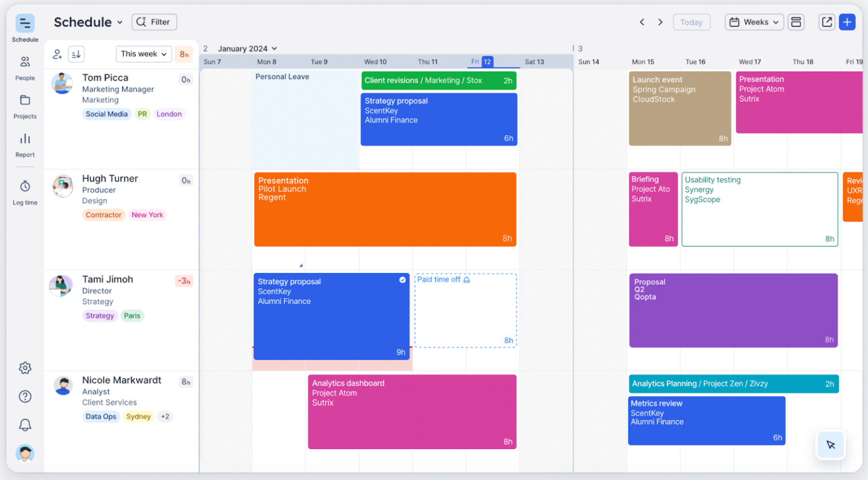Open the notifications bell

[25, 425]
